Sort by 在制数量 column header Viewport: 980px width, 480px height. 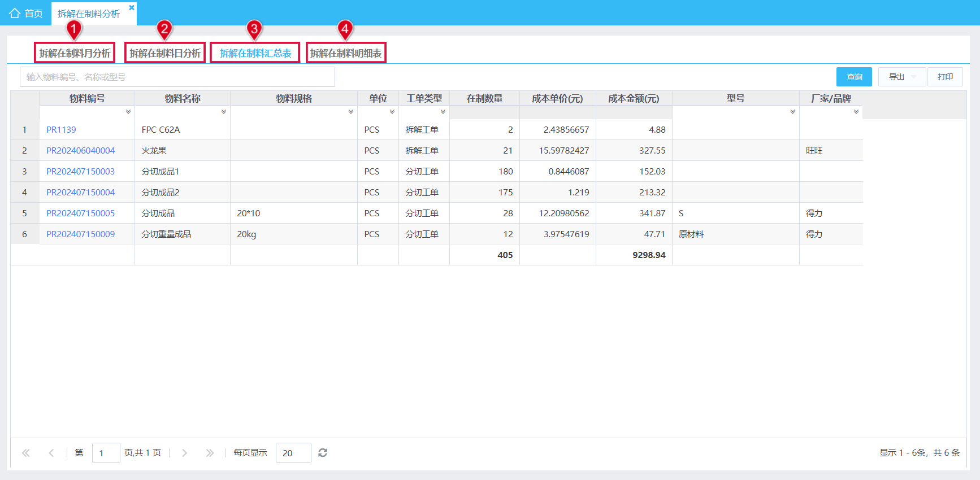pyautogui.click(x=484, y=98)
